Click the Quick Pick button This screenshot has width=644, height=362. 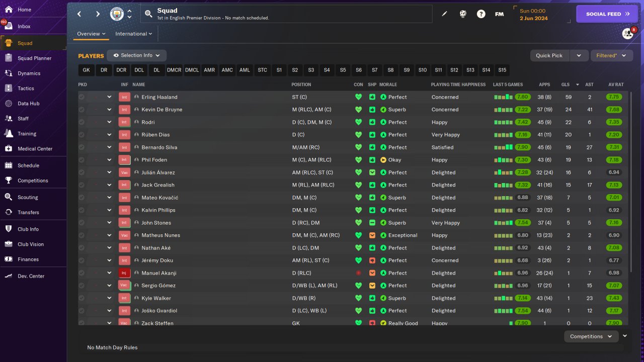(549, 55)
